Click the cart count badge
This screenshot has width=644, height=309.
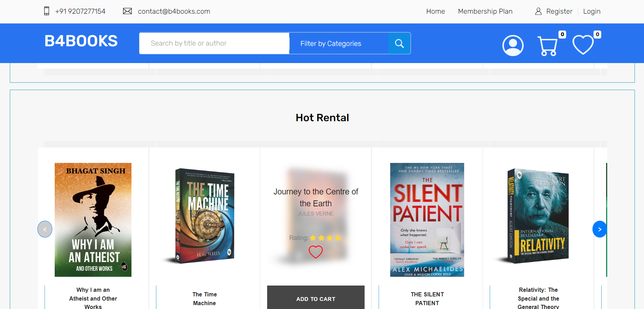tap(562, 34)
